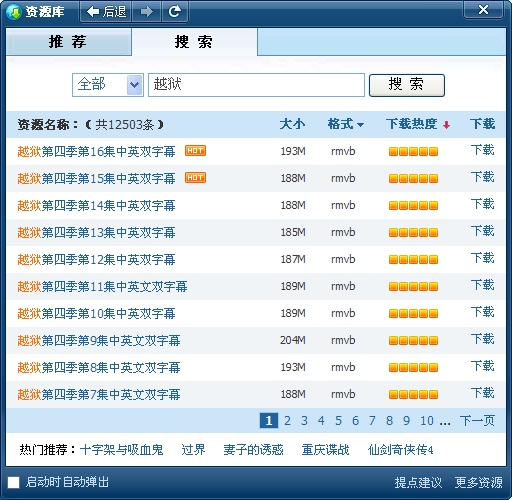The image size is (512, 500).
Task: Open 越狱第四季第7集中英文双字幕
Action: point(99,395)
